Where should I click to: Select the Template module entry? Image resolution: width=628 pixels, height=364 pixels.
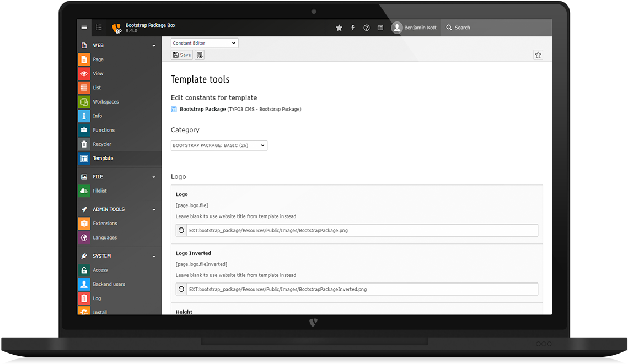coord(103,158)
